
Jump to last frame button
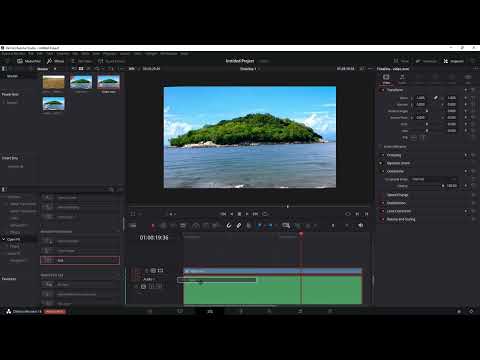[x=255, y=214]
